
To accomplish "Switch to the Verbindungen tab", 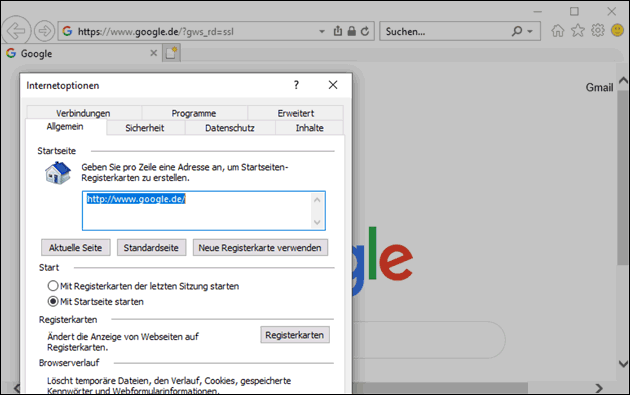I will [x=84, y=113].
